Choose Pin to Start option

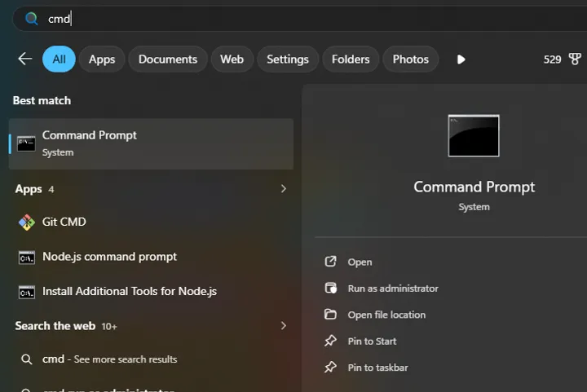(x=372, y=341)
